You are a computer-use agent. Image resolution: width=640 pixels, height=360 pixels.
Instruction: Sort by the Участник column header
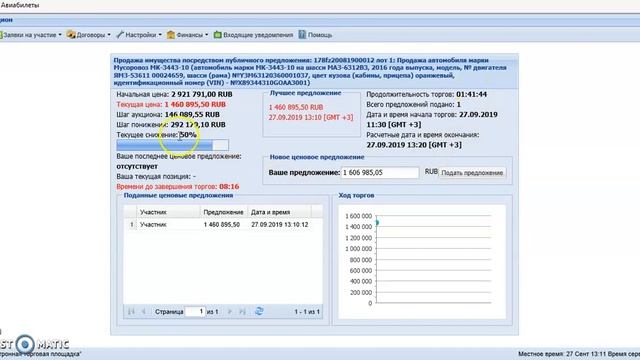(168, 212)
